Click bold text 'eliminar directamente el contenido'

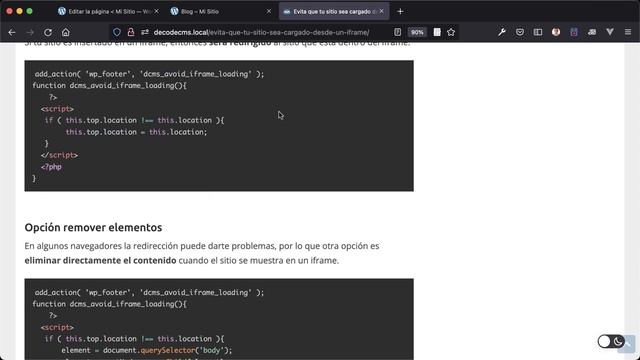[100, 260]
